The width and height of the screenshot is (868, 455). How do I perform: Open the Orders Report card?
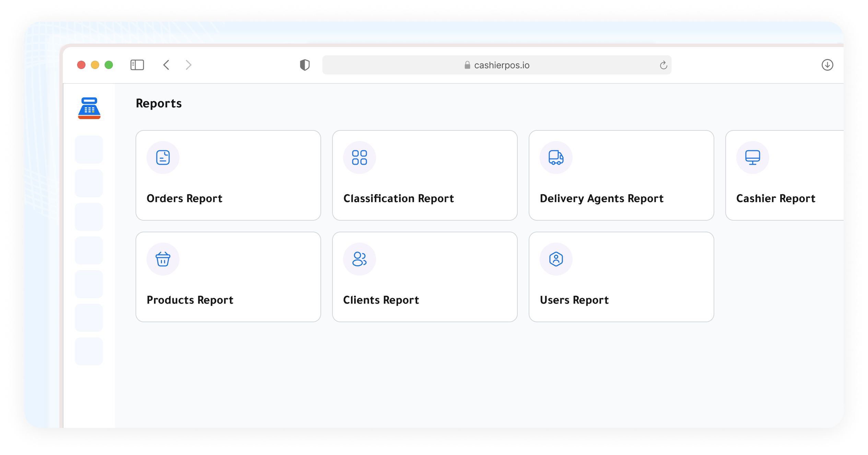[228, 175]
